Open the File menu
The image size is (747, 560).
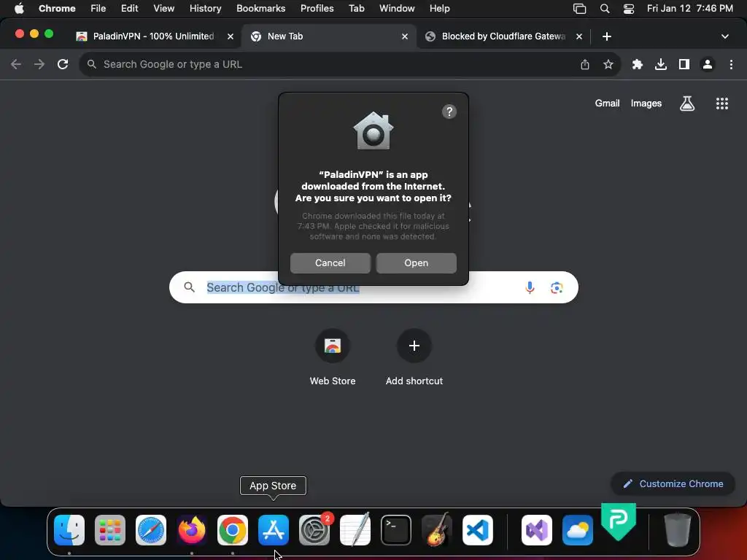point(98,9)
